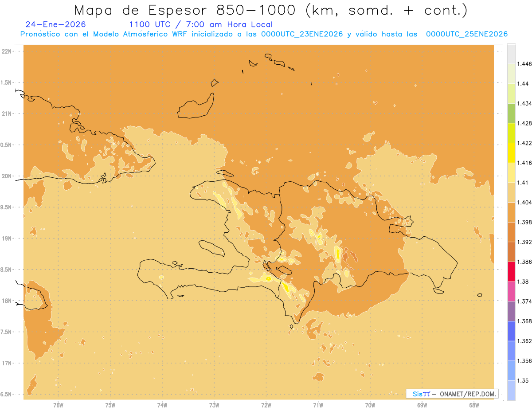Click the 70W longitude label

point(370,406)
